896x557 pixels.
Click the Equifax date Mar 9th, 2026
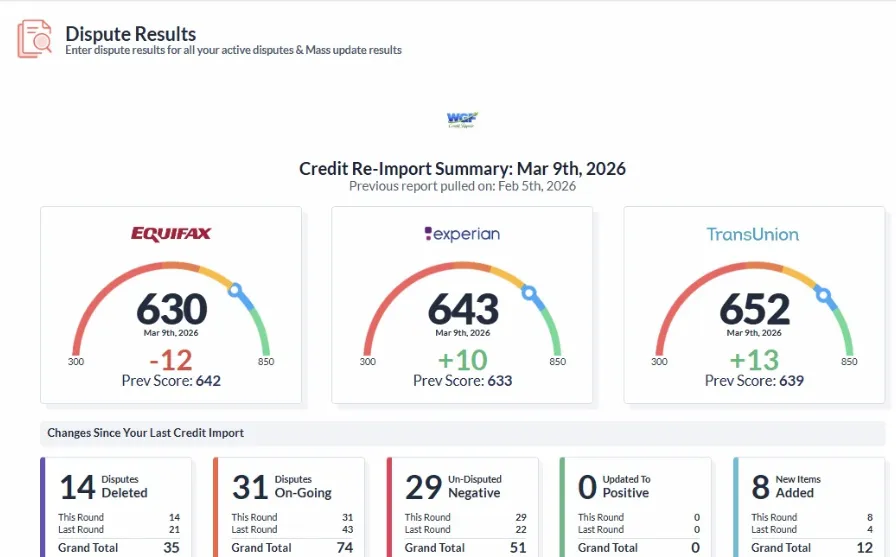tap(171, 333)
